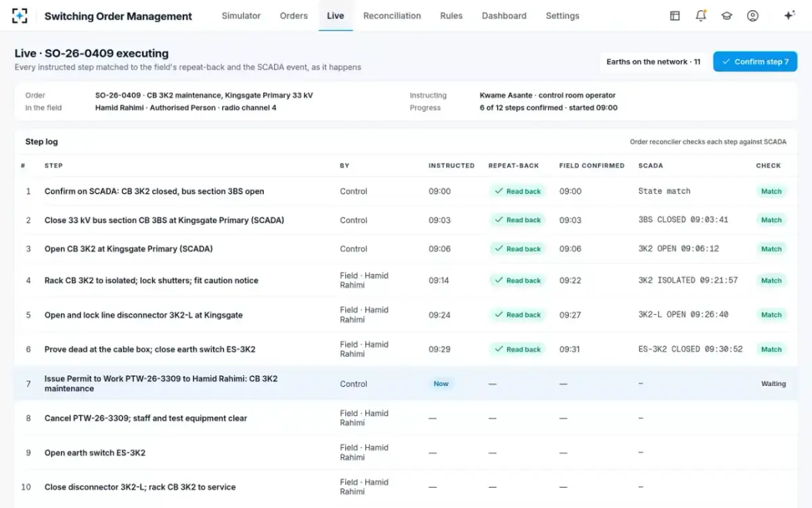
Task: Click field confirmed time 09:22
Action: click(x=570, y=280)
